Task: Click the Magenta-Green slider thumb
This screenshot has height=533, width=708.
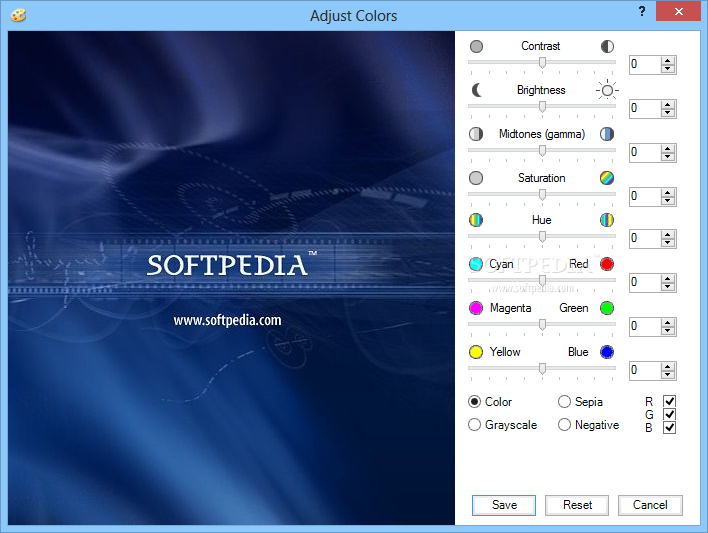Action: click(542, 324)
